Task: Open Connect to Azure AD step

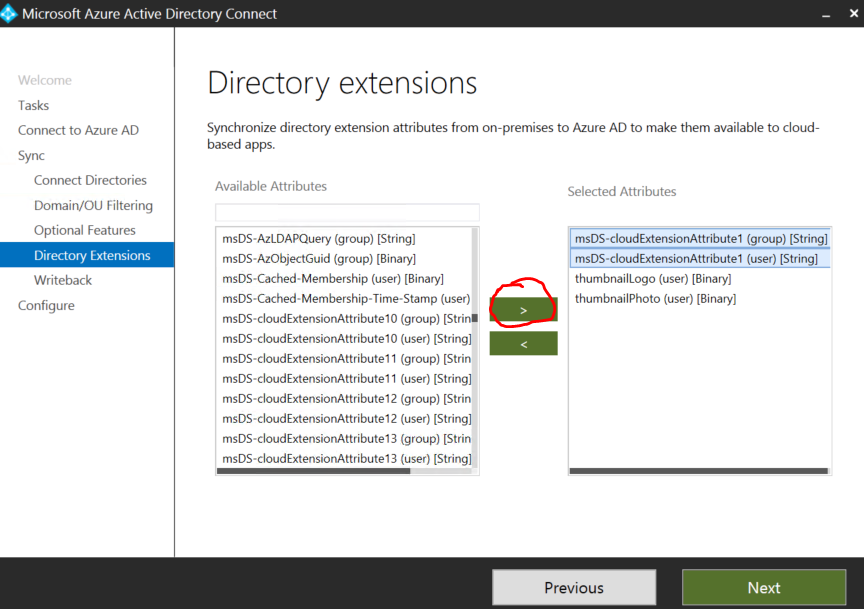Action: (78, 130)
